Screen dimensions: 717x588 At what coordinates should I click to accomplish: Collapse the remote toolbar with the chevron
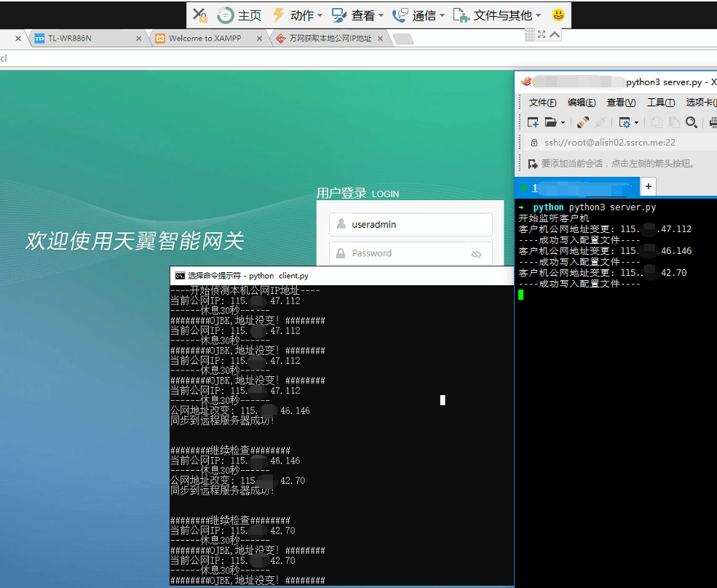click(555, 34)
